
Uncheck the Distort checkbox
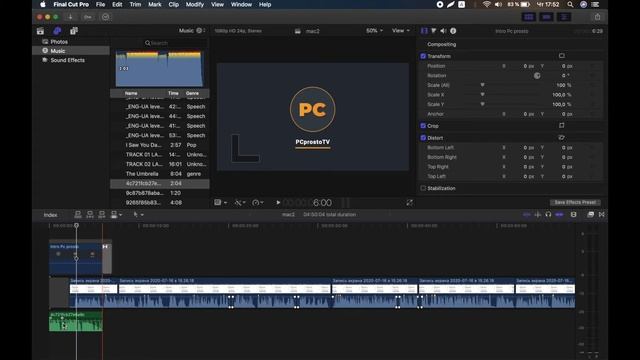coord(423,138)
